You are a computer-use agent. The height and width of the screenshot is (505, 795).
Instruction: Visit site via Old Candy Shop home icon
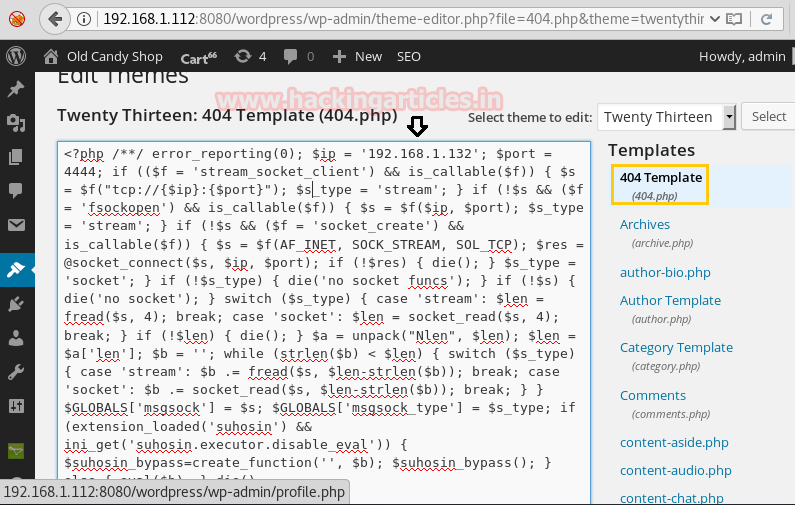point(51,56)
